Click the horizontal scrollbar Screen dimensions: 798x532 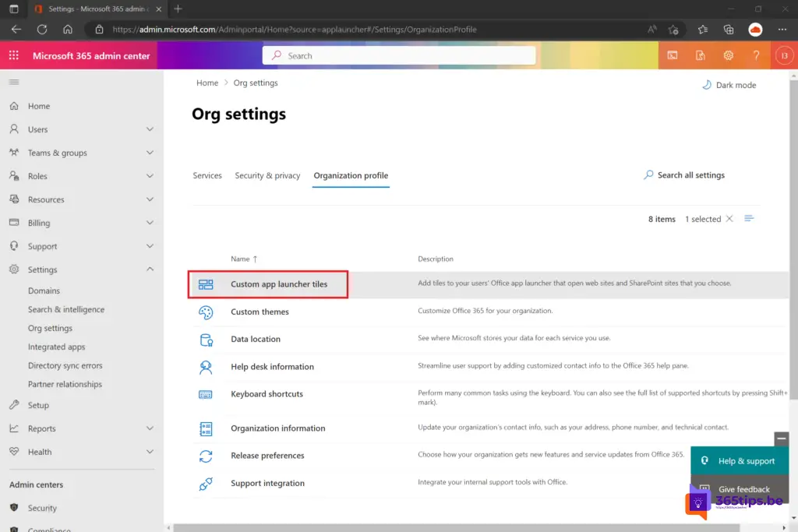tap(456, 528)
